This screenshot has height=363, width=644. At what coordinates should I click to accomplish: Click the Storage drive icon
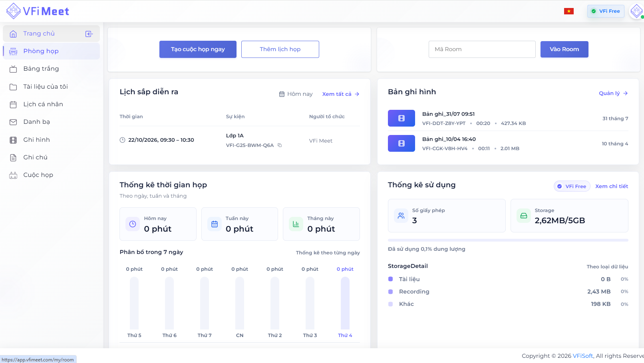(524, 216)
